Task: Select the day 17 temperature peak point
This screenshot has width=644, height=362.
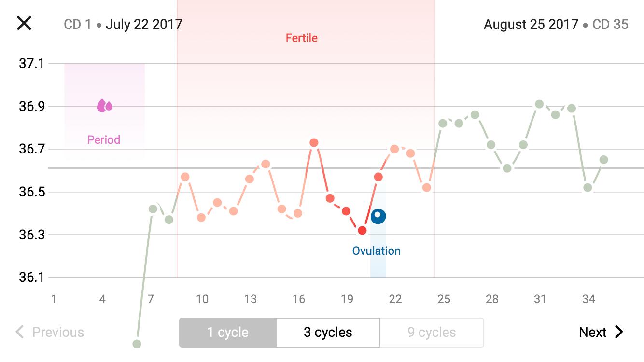Action: [314, 142]
